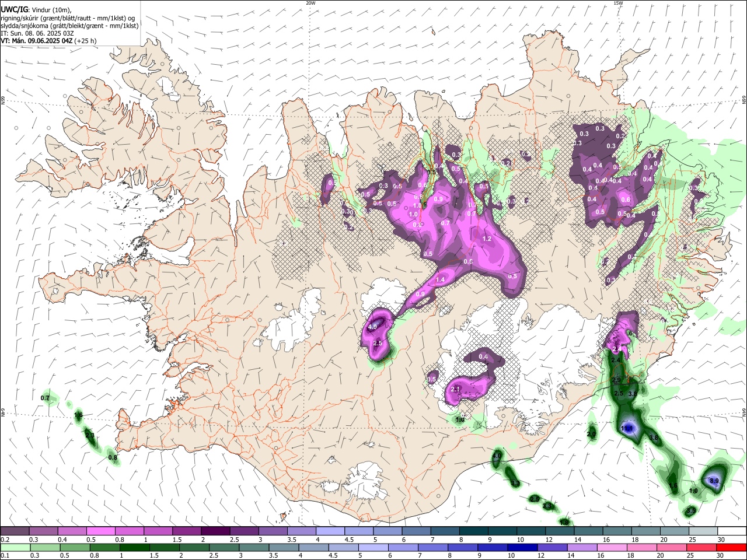
Task: Click the lavender 4–4.5 snow legend swatch
Action: click(330, 531)
